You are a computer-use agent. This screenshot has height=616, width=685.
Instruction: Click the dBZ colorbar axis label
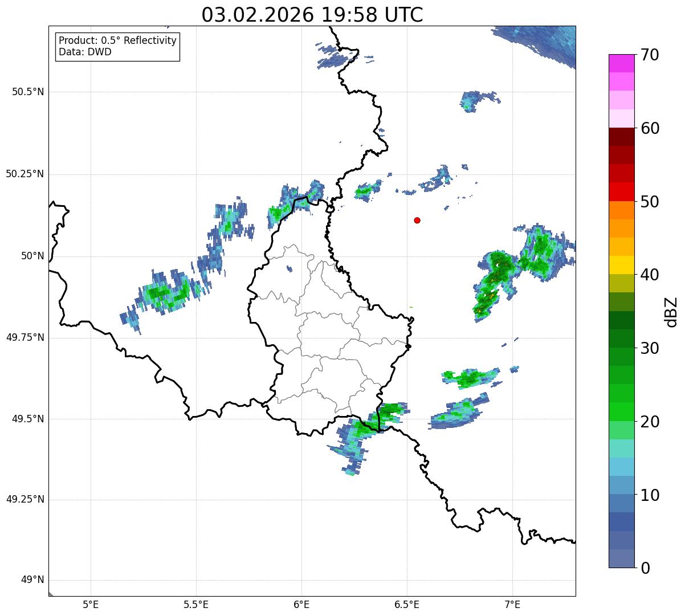pos(671,311)
